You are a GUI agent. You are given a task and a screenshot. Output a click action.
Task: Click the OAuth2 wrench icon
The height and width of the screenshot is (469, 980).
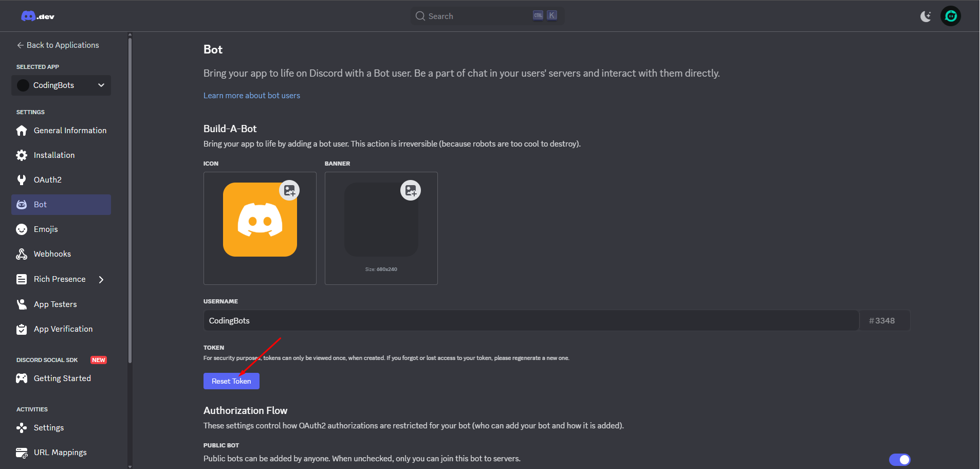click(x=22, y=180)
